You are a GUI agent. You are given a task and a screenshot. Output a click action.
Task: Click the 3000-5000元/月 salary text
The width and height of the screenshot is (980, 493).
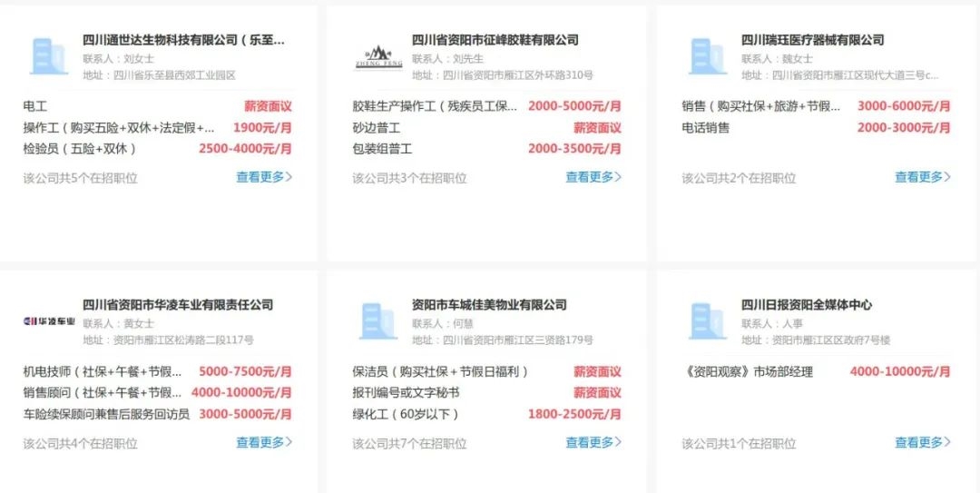click(x=246, y=414)
